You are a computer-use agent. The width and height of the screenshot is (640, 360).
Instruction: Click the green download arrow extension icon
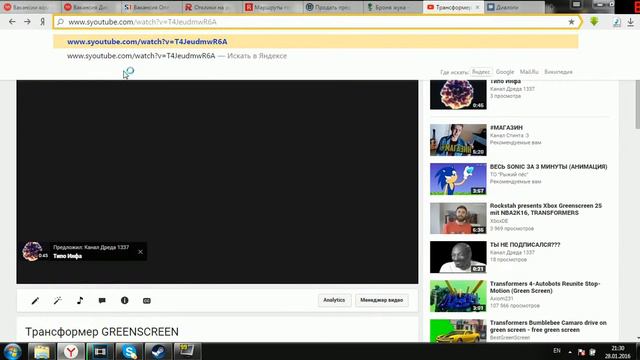pos(594,22)
